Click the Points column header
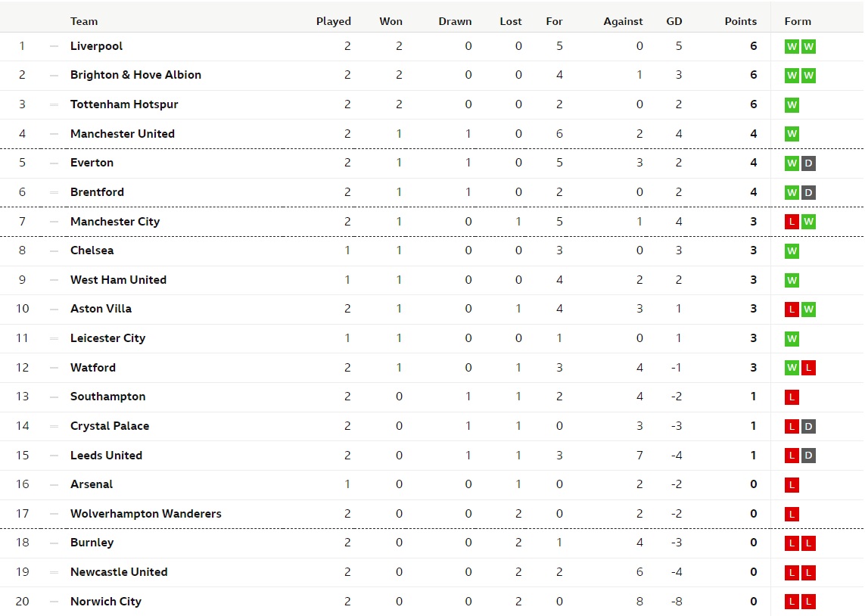 pyautogui.click(x=740, y=21)
